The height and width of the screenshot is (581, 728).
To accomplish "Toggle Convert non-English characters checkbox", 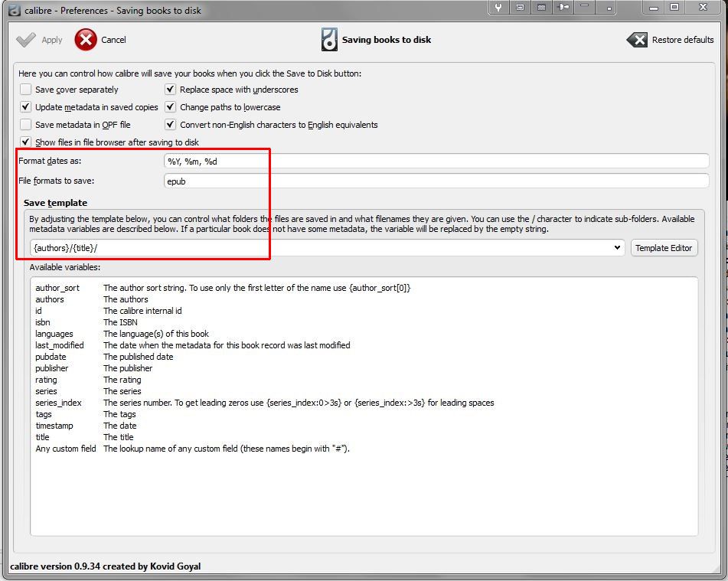I will (x=171, y=125).
